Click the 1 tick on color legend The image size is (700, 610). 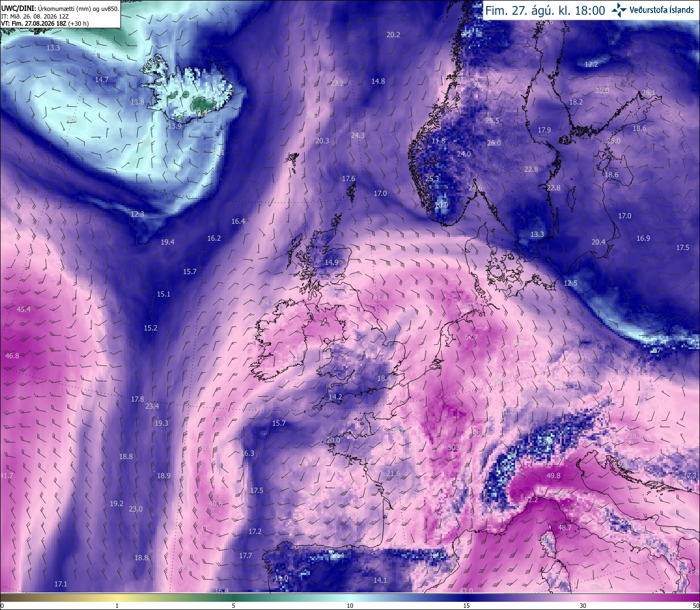(x=117, y=605)
